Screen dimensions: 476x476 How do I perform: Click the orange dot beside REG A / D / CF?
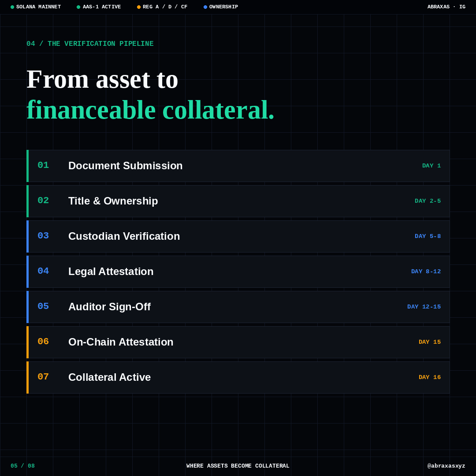(x=139, y=7)
